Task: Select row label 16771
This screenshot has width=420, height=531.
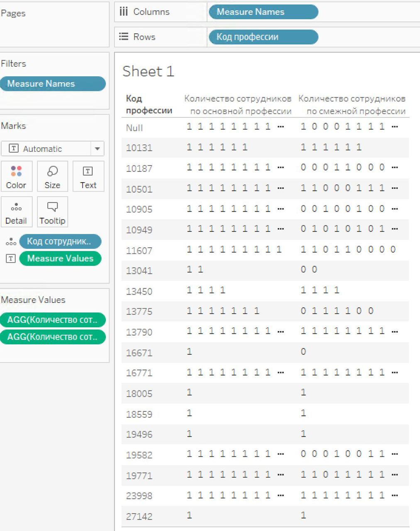Action: (139, 373)
